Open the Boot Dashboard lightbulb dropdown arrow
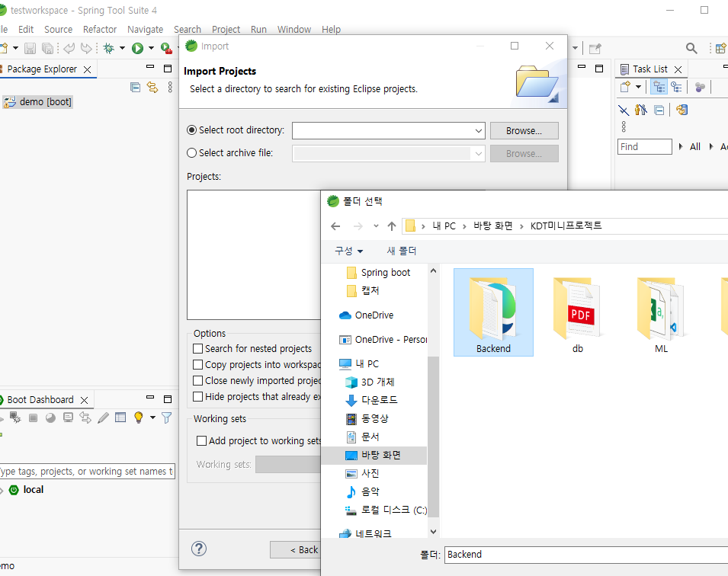This screenshot has width=728, height=576. pos(152,418)
